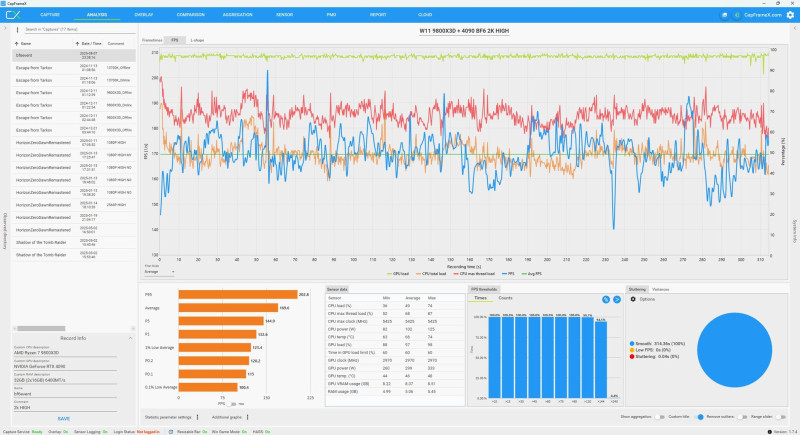Edit the Custom CPU description field

point(65,353)
